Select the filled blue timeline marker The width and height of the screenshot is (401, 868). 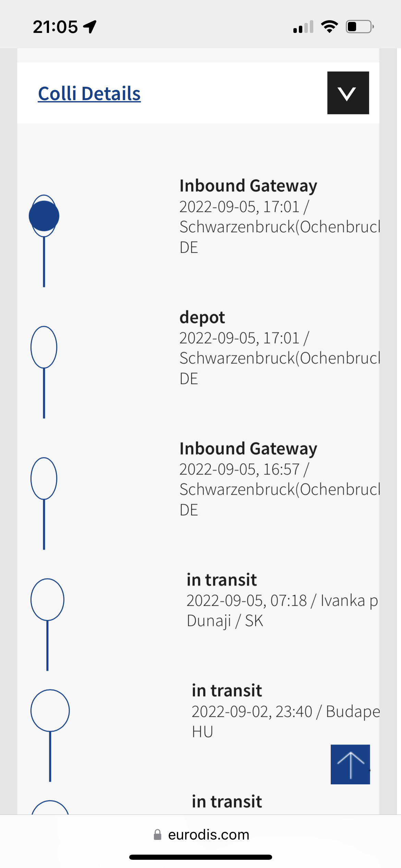(x=44, y=216)
